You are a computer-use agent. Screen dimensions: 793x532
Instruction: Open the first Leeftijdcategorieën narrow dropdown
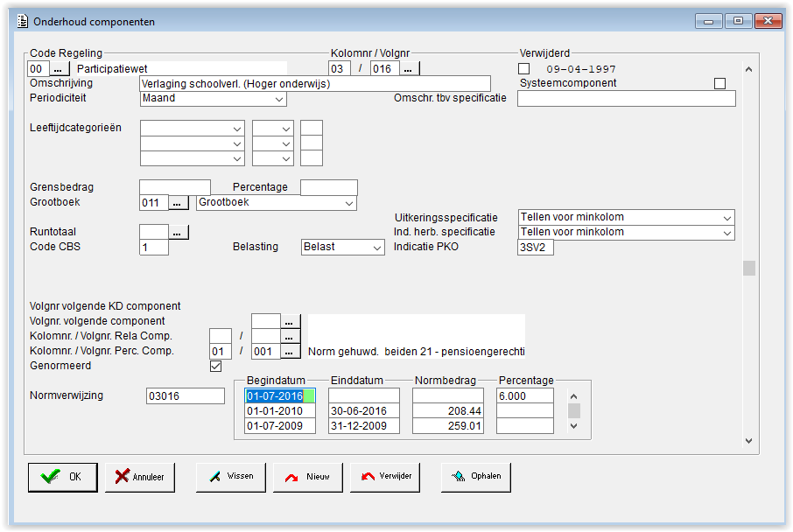pyautogui.click(x=273, y=129)
